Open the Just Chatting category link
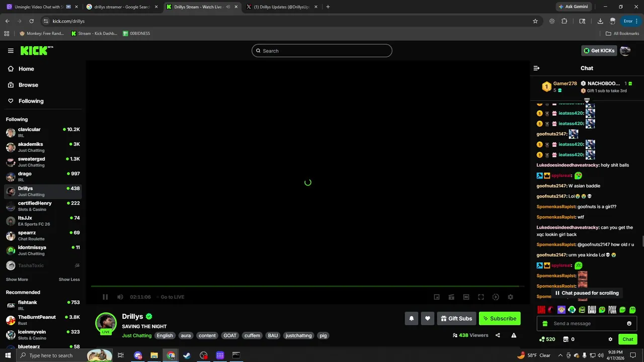Image resolution: width=644 pixels, height=362 pixels. (x=136, y=335)
